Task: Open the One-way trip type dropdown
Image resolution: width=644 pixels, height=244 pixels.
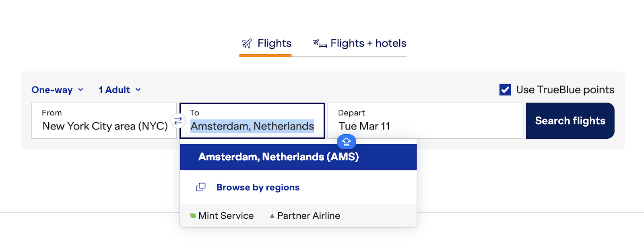Action: pyautogui.click(x=58, y=90)
